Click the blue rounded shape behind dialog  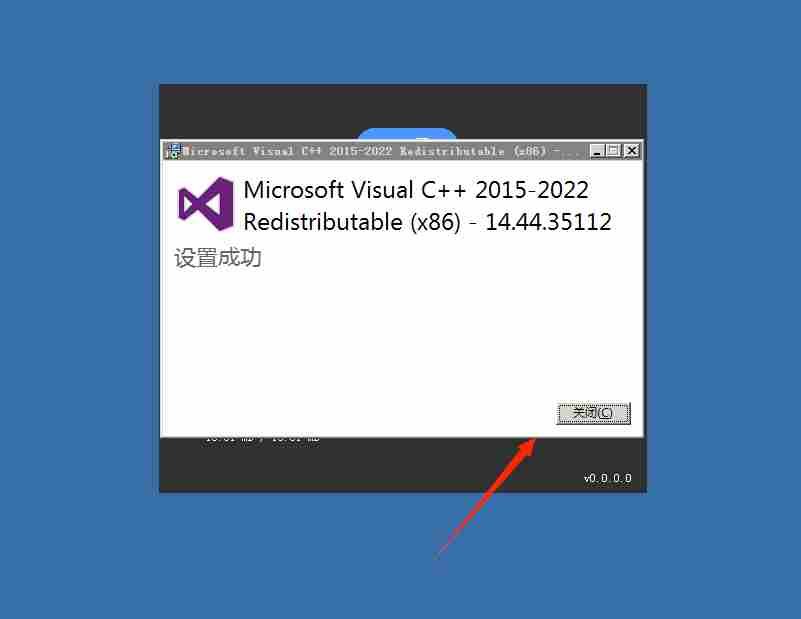click(x=407, y=134)
